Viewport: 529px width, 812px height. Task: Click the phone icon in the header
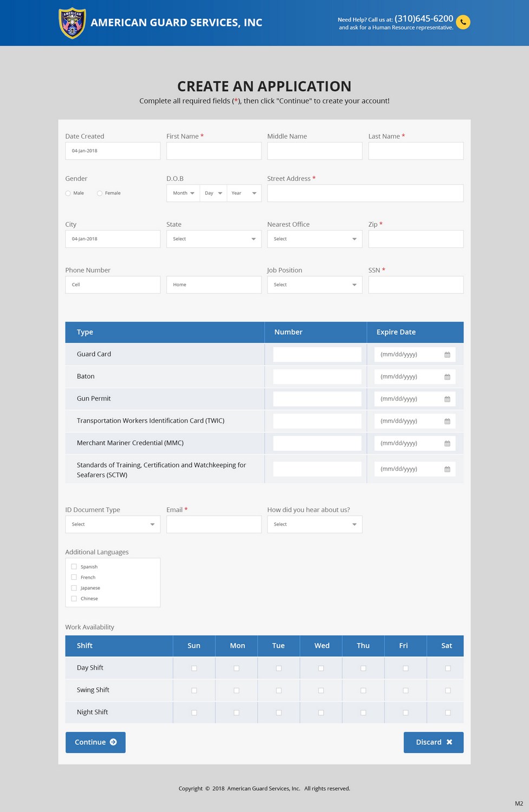(x=463, y=22)
